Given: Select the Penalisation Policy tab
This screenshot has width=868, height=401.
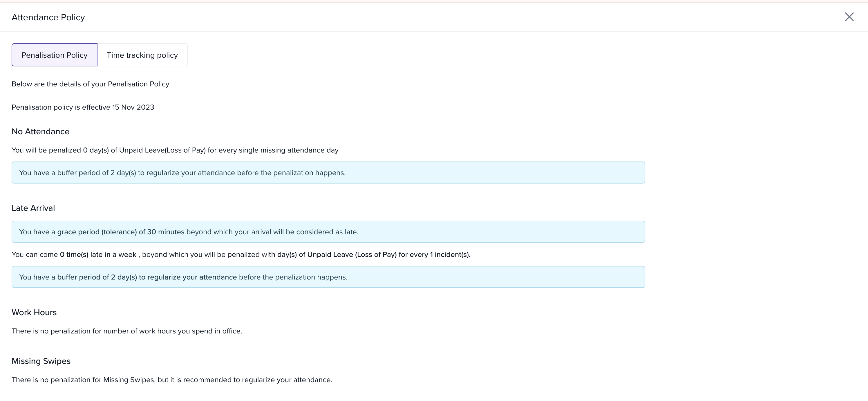Looking at the screenshot, I should pos(55,55).
